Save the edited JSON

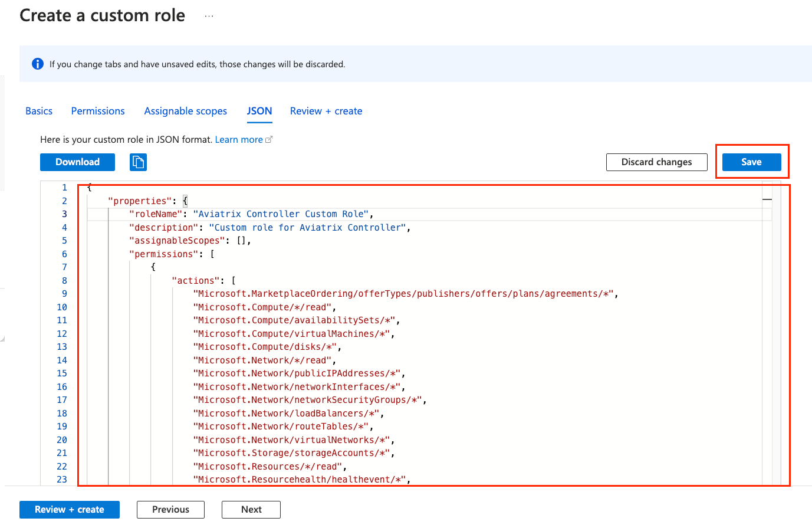click(751, 162)
